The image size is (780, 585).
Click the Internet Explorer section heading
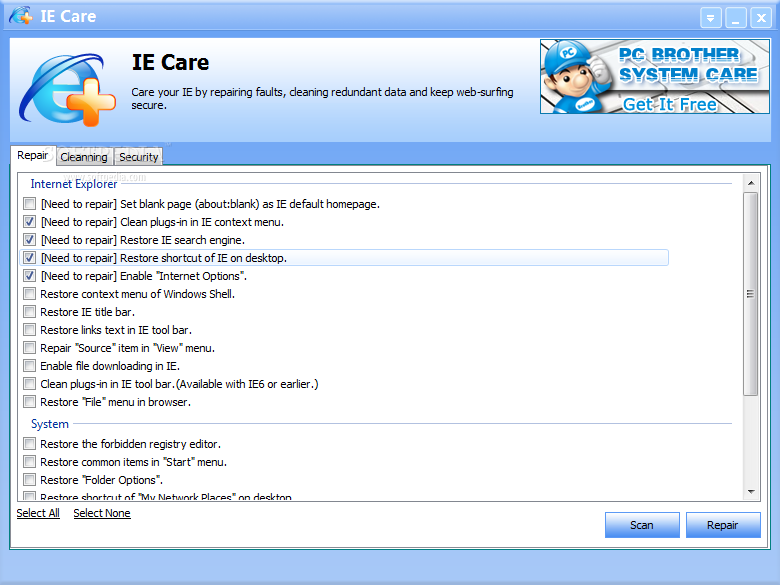tap(74, 184)
